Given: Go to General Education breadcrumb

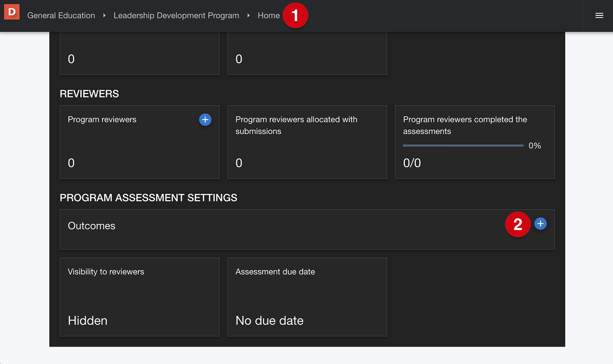Looking at the screenshot, I should [61, 15].
